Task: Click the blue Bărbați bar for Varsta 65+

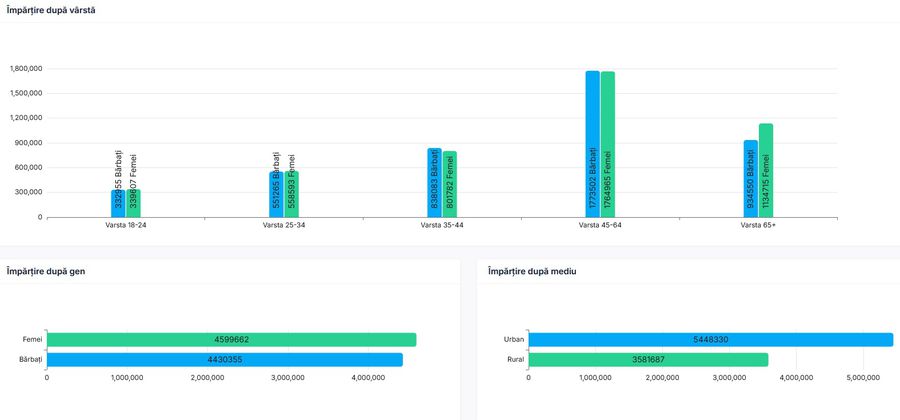Action: [750, 178]
